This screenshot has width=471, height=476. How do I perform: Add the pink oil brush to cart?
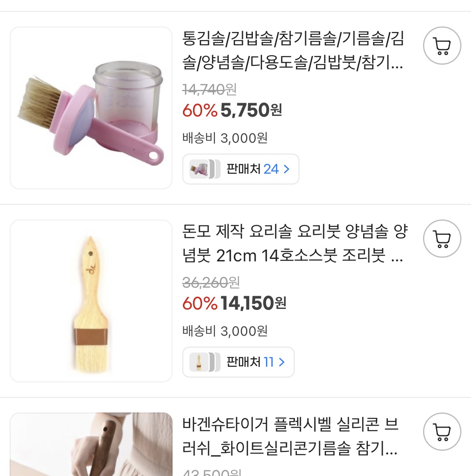[442, 46]
